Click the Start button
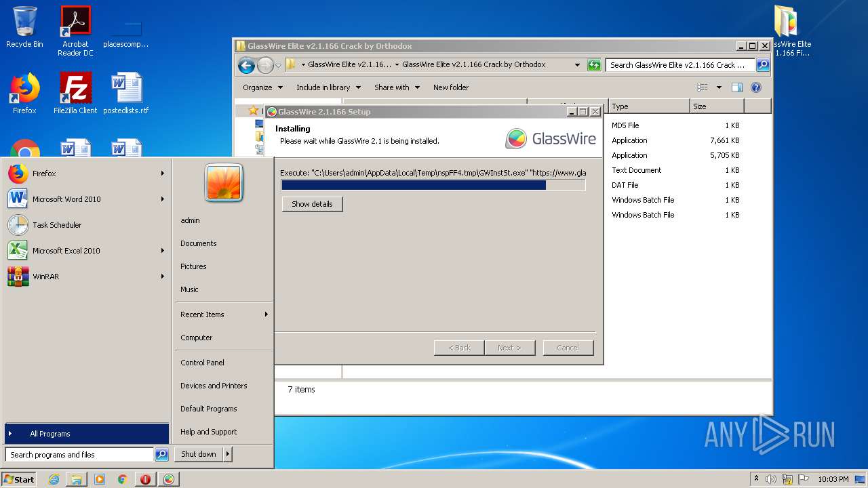The width and height of the screenshot is (868, 488). tap(19, 479)
